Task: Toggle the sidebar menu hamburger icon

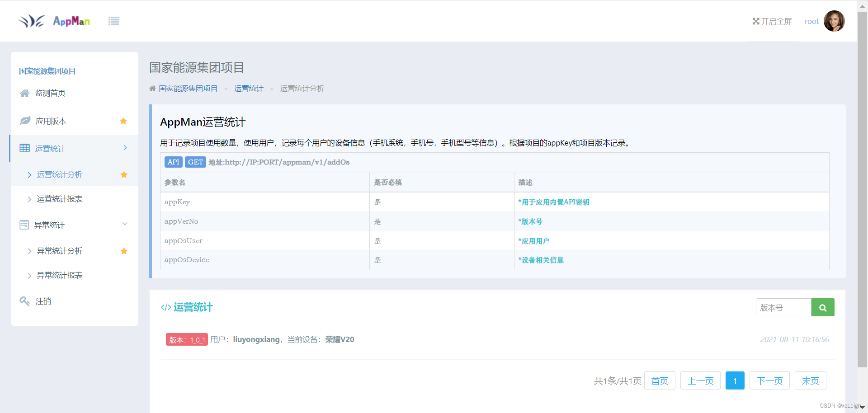Action: [x=113, y=21]
